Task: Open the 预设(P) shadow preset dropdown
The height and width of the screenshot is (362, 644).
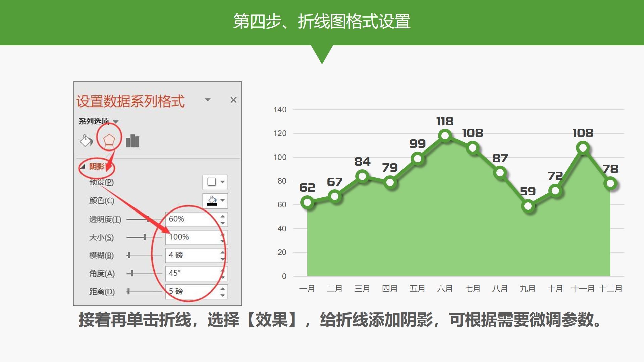Action: click(215, 182)
